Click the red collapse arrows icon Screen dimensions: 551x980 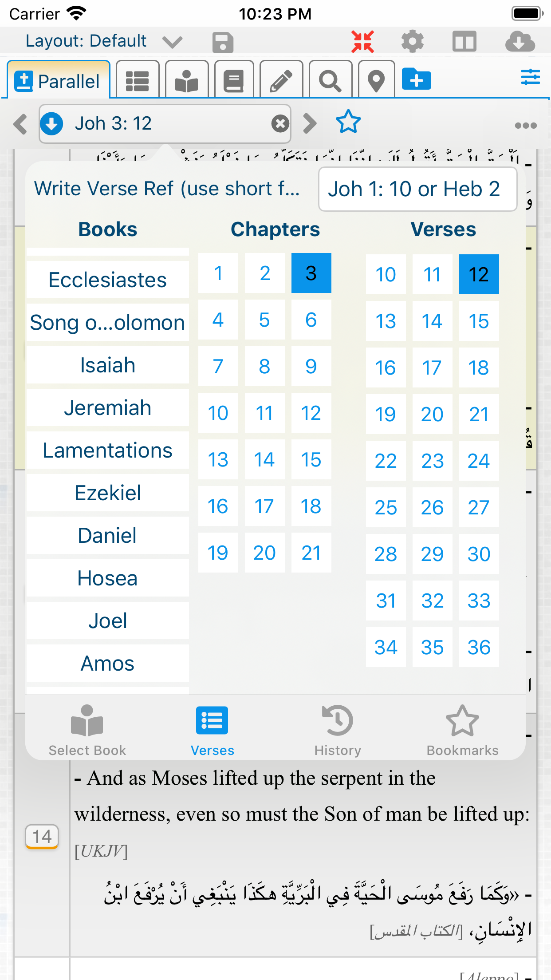point(362,42)
